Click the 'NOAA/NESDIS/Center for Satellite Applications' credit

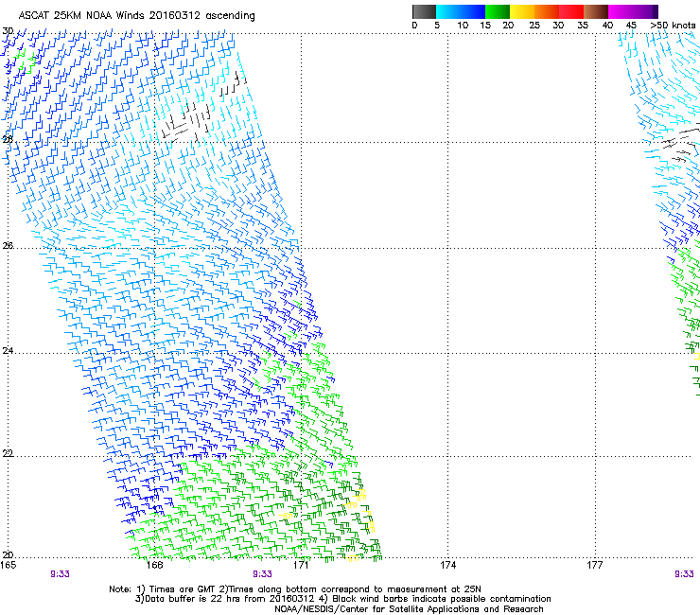click(409, 609)
